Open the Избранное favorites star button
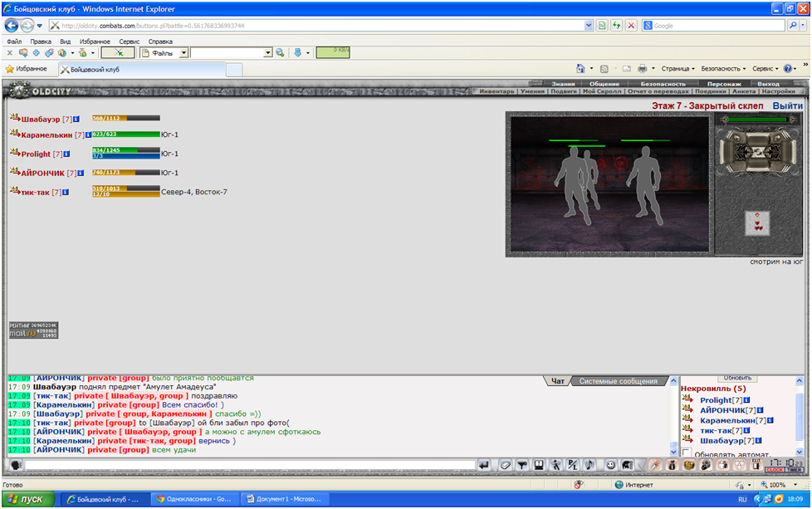This screenshot has width=812, height=509. (x=26, y=69)
